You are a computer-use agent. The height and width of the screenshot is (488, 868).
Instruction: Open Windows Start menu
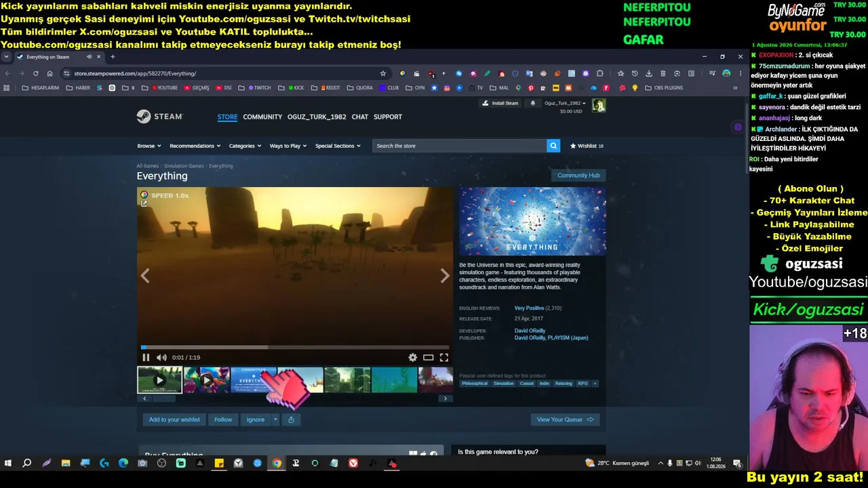pyautogui.click(x=8, y=464)
